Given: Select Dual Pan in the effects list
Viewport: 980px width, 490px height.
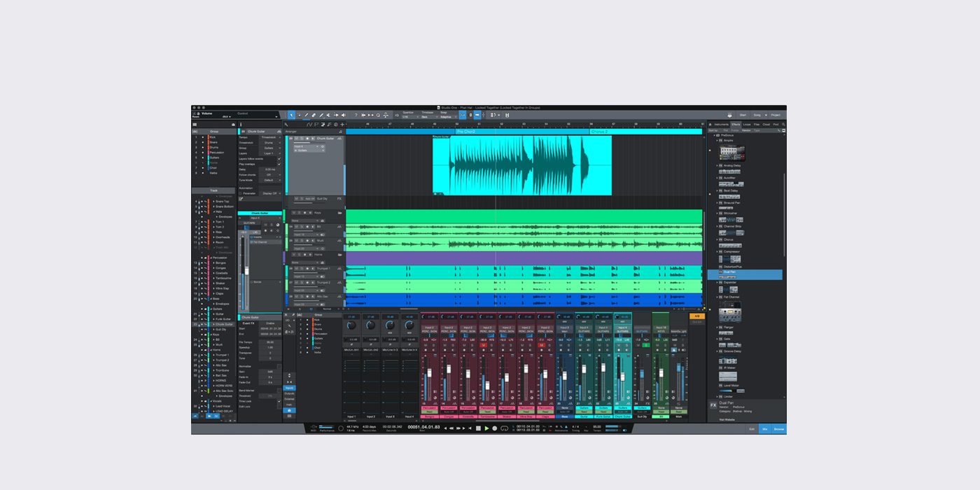Looking at the screenshot, I should (745, 274).
